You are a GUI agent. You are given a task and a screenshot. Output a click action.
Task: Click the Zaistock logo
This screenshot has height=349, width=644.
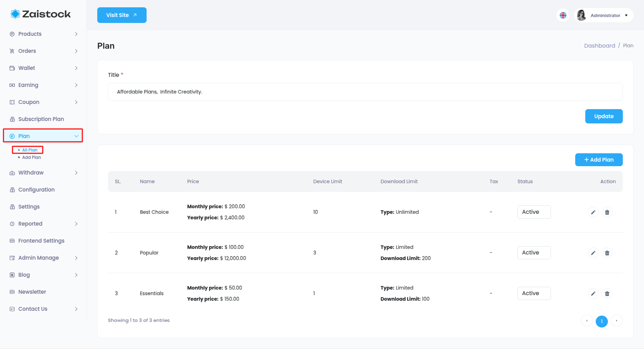(41, 14)
